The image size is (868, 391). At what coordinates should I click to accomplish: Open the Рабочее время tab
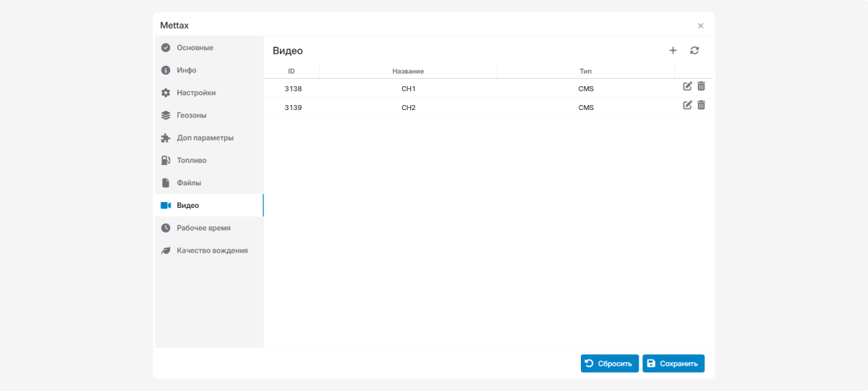203,228
